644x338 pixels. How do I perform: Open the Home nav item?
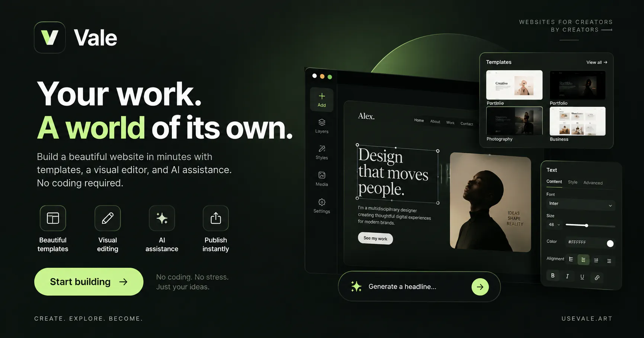click(x=419, y=120)
